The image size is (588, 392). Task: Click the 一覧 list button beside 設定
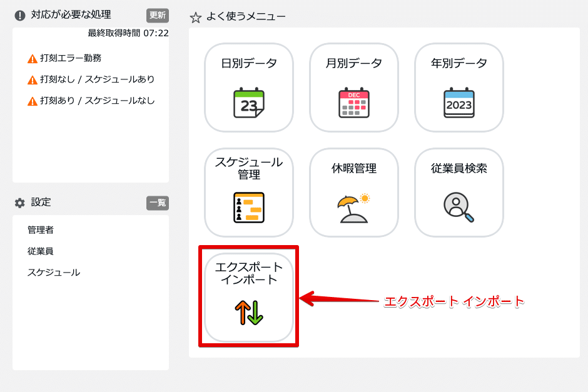coord(158,203)
